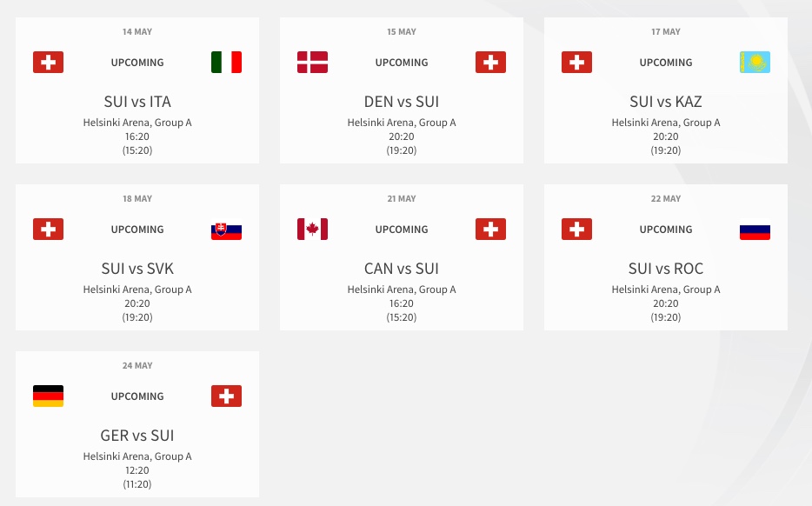Click the Slovakia flag icon
Viewport: 812px width, 506px height.
click(226, 230)
